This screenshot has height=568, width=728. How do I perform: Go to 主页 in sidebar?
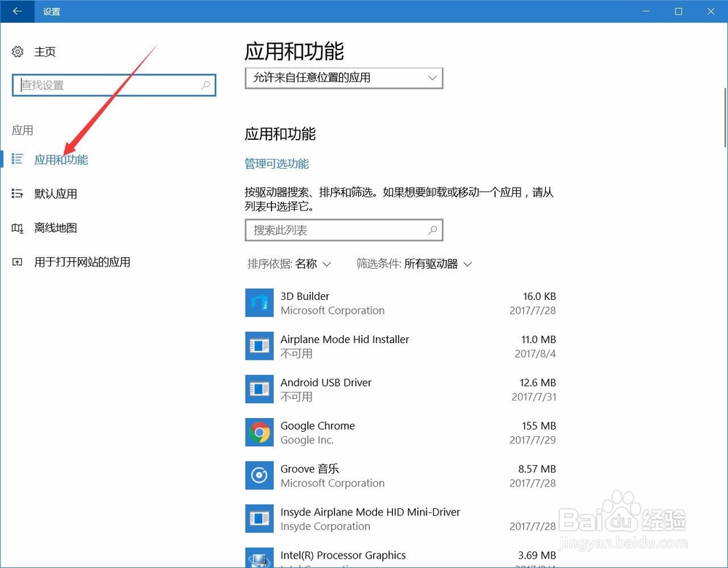point(44,52)
